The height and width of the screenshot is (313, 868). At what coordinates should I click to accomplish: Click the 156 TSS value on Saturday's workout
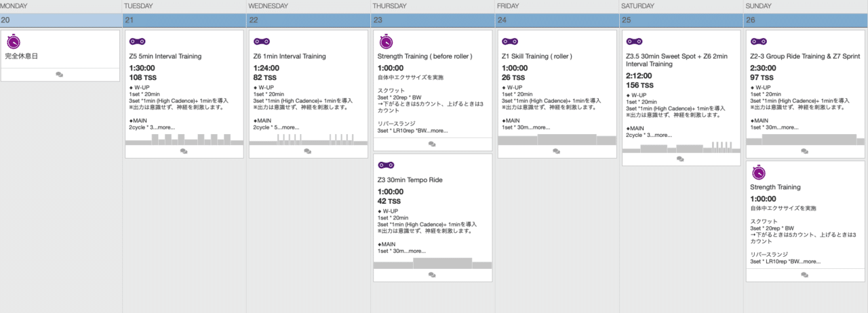(640, 85)
